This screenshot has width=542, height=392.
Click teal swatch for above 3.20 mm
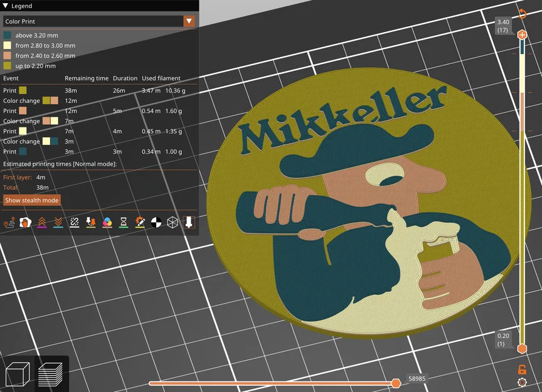click(x=8, y=35)
